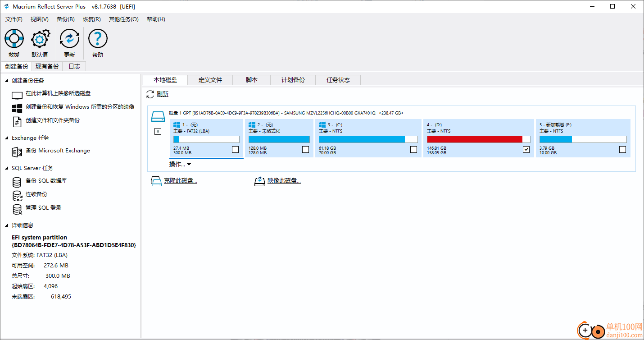Collapse the Exchange 任务 section
This screenshot has width=644, height=340.
pyautogui.click(x=7, y=138)
